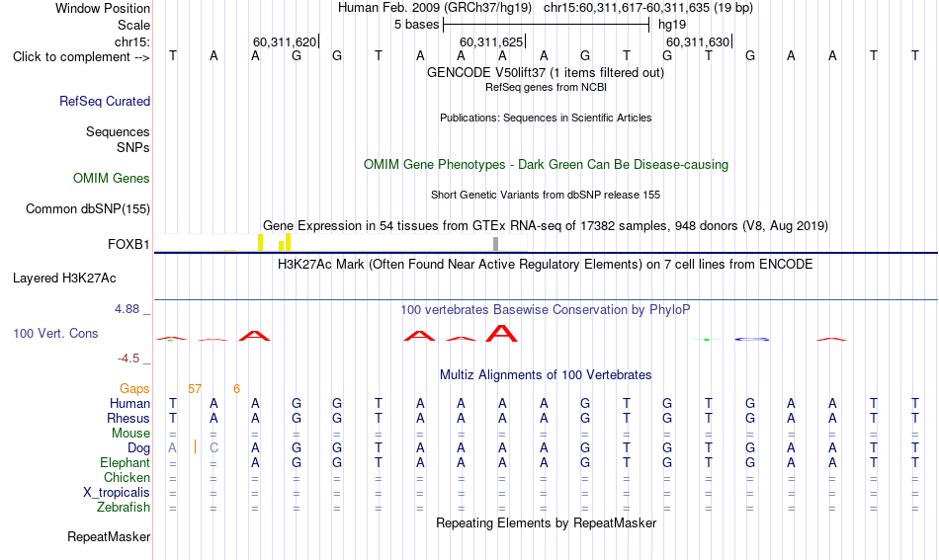Screen dimensions: 939x560
Task: Click the orange insertion bar in Dog row
Action: click(196, 446)
